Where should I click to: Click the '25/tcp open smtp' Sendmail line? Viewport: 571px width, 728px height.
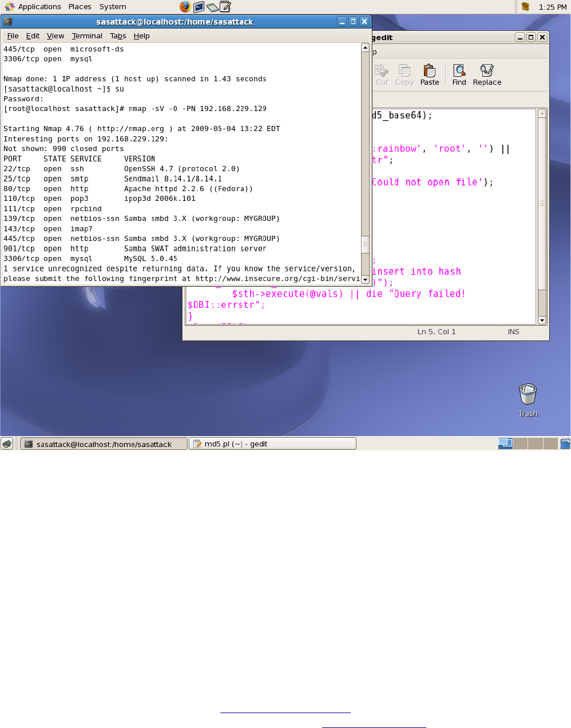[x=113, y=179]
